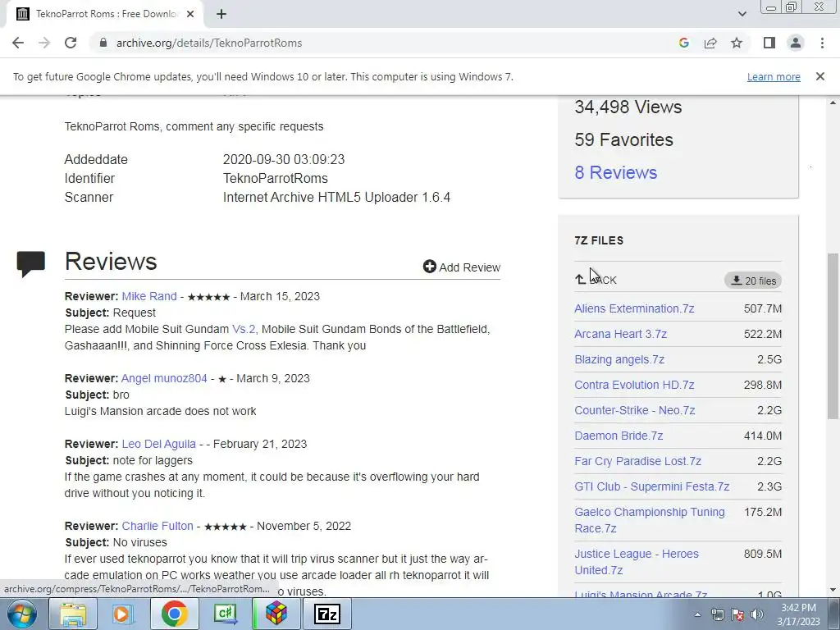Go back using the browser back arrow
Screen dimensions: 840x630
(x=18, y=43)
